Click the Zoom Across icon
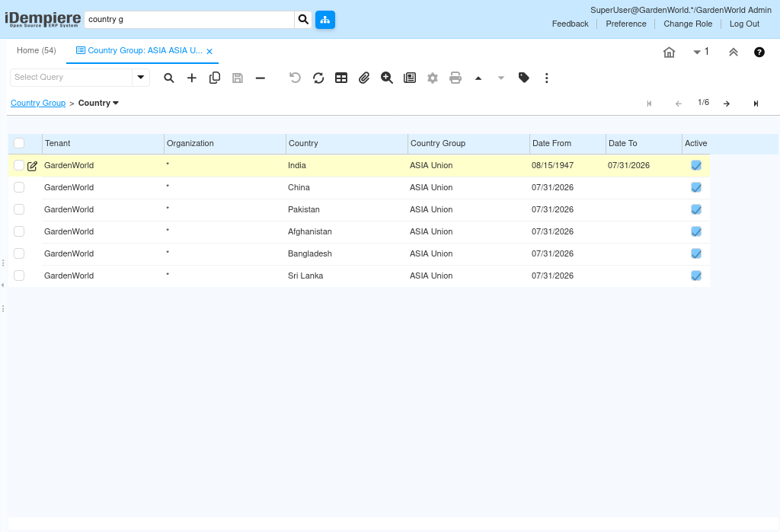The height and width of the screenshot is (532, 780). click(386, 78)
